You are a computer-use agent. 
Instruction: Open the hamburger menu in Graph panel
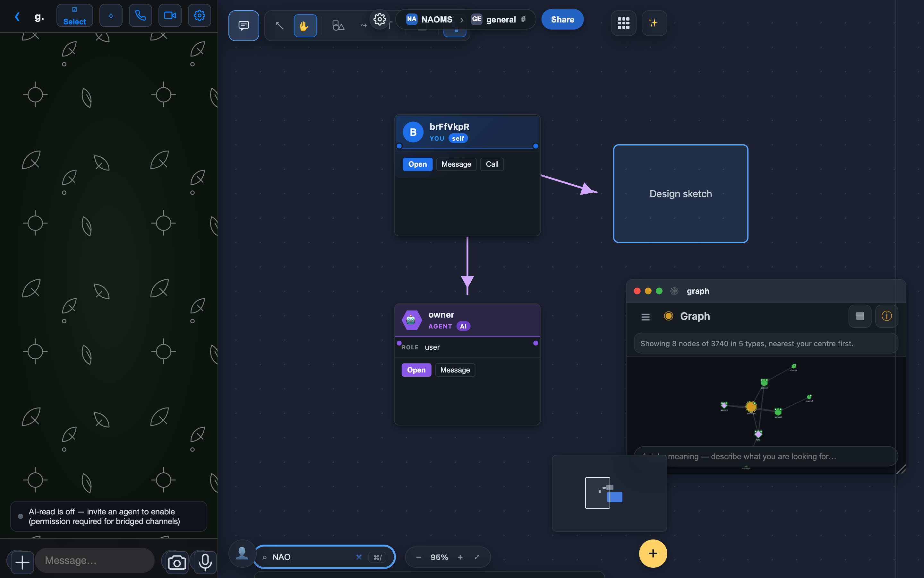pyautogui.click(x=645, y=317)
